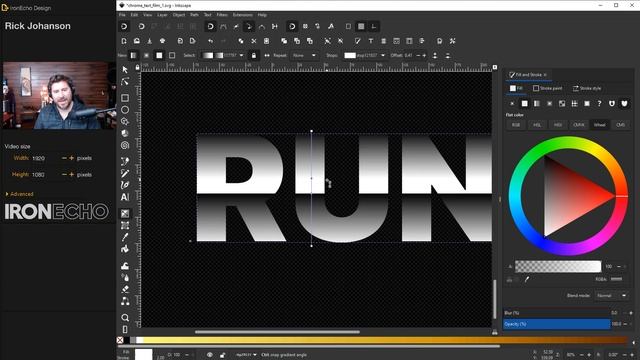Select the Gradient tool
The width and height of the screenshot is (640, 360).
click(x=125, y=213)
